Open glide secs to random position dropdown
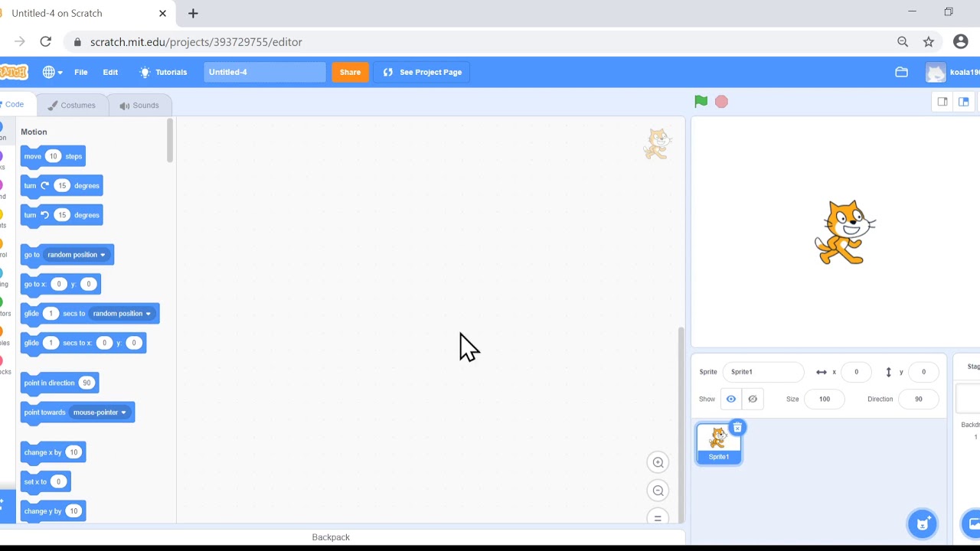Screen dimensions: 980x551 pos(122,313)
